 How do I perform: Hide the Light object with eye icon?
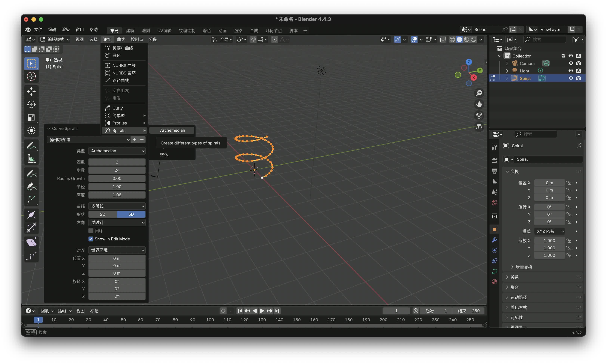tap(571, 71)
